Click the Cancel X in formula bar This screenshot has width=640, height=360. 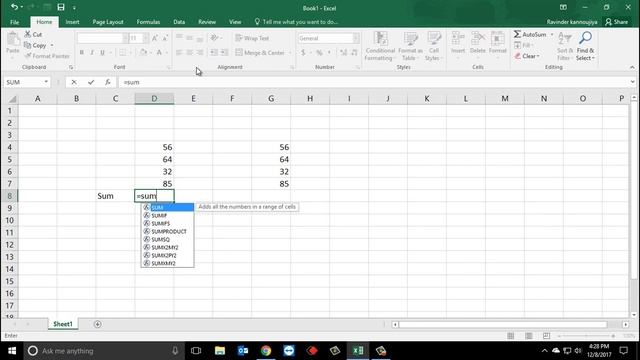pos(74,82)
